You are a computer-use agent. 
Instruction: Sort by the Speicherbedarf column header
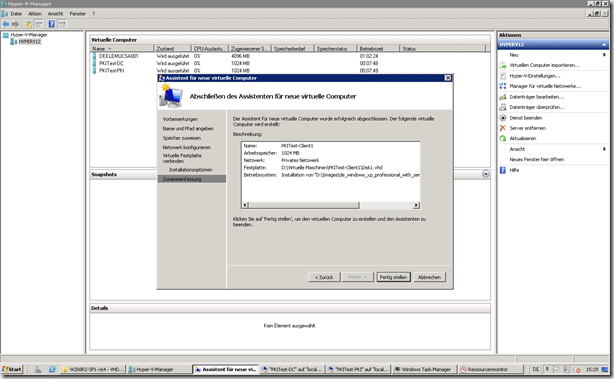[293, 49]
